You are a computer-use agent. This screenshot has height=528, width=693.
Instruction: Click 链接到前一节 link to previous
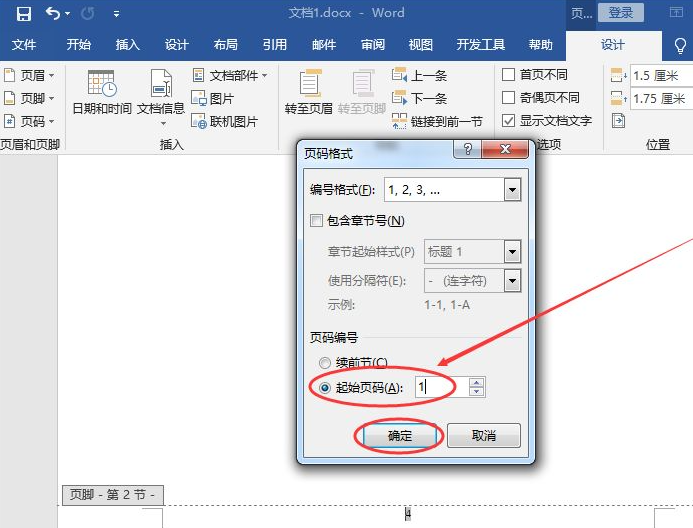437,121
